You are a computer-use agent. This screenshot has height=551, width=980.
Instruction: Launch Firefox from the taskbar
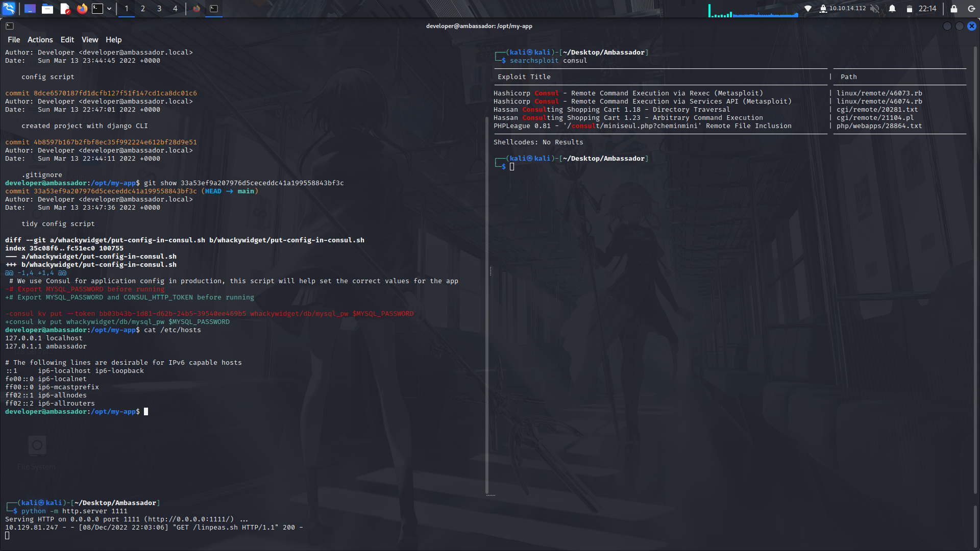coord(82,9)
